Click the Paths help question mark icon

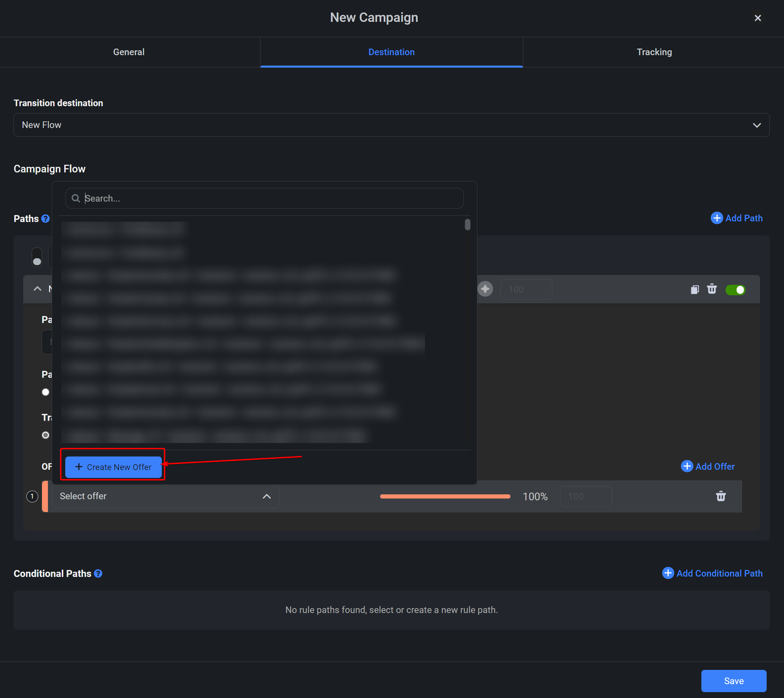click(46, 219)
